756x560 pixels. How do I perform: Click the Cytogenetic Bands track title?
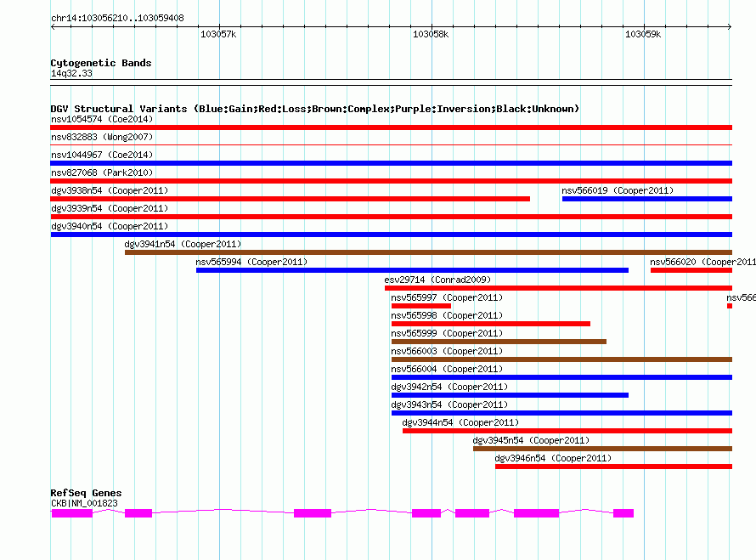(101, 63)
